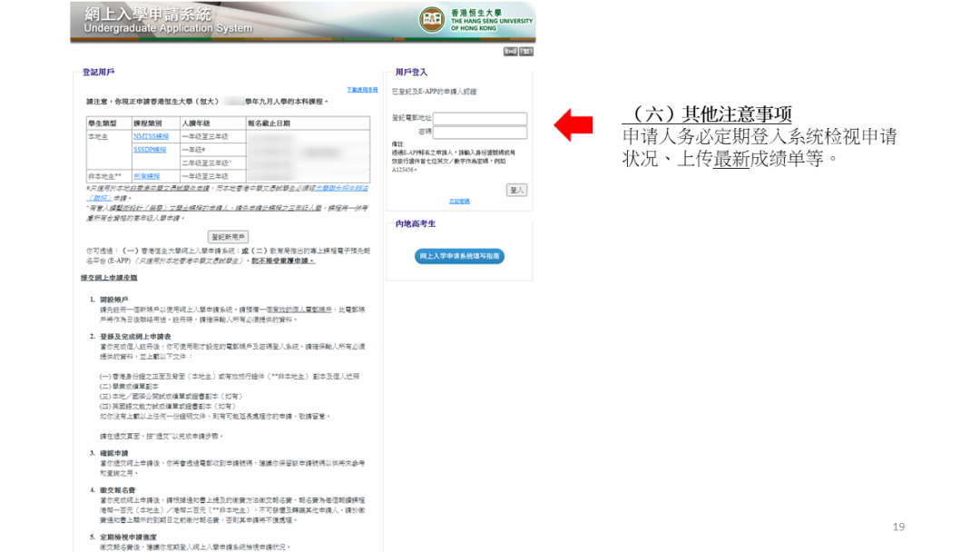Open the NMTSS課程 link in table
Screen dimensions: 980x552
click(x=151, y=136)
